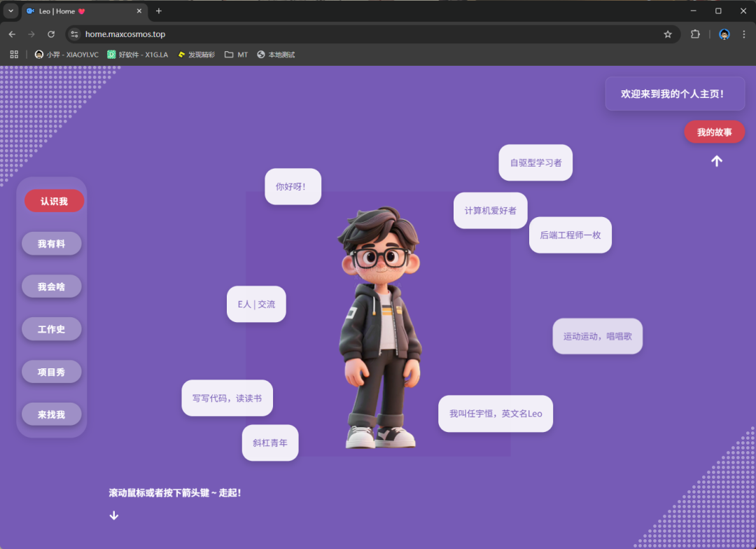Go back to previous page

tap(12, 34)
